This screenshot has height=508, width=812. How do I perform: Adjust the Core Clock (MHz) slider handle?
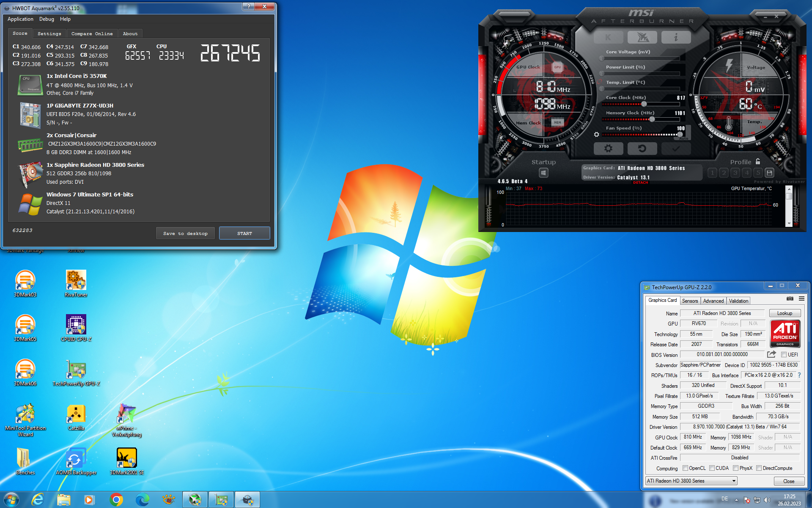click(644, 104)
